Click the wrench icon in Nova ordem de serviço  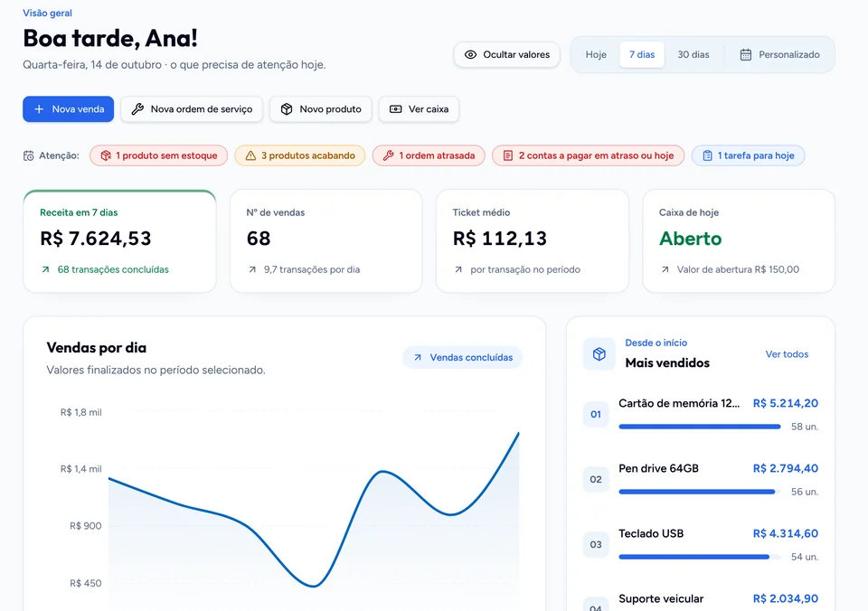(137, 109)
